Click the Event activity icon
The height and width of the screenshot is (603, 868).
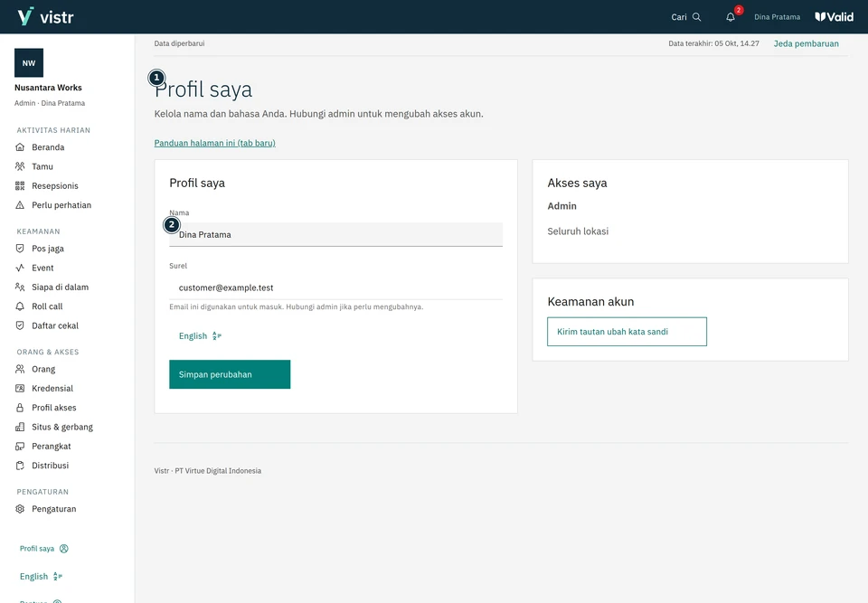coord(20,268)
